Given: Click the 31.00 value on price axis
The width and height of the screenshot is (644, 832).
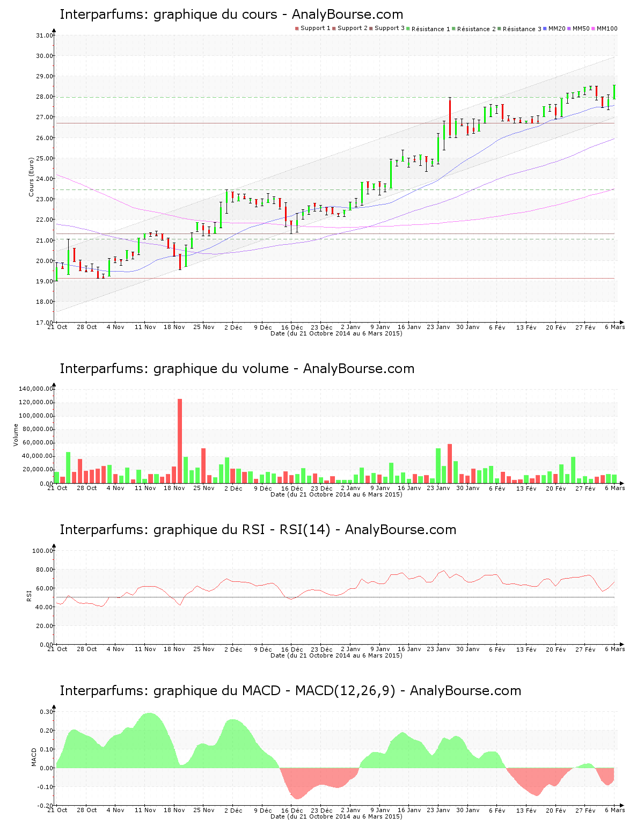Looking at the screenshot, I should (x=44, y=35).
